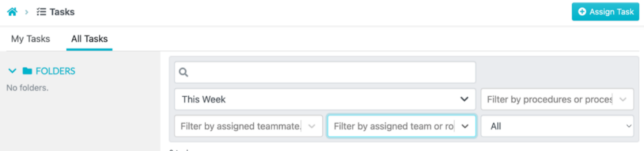644x151 pixels.
Task: Collapse the FOLDERS section chevron
Action: pyautogui.click(x=12, y=71)
